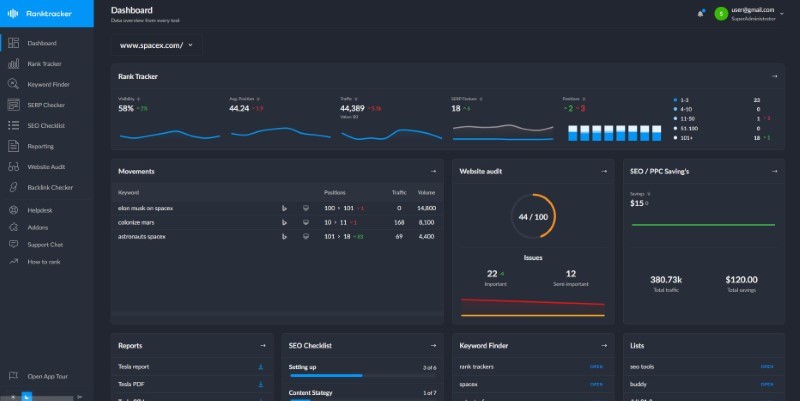The image size is (800, 401).
Task: Click the 44 / 100 audit score ring
Action: (533, 216)
